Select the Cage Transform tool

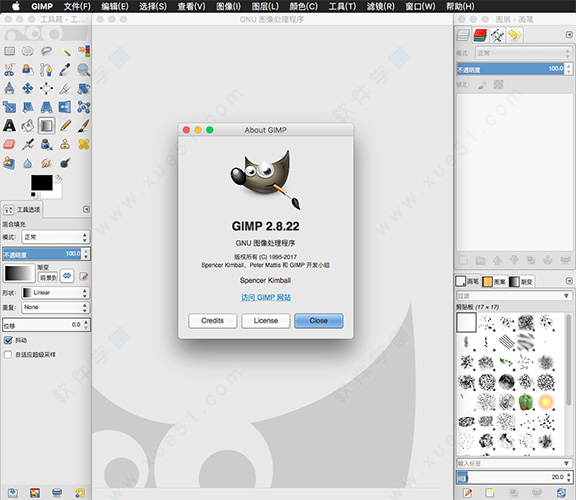tap(84, 107)
